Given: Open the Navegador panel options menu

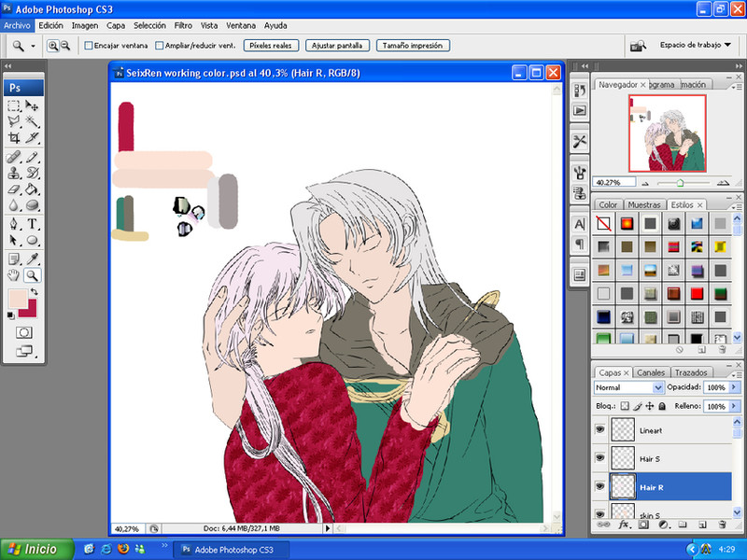Looking at the screenshot, I should [737, 86].
